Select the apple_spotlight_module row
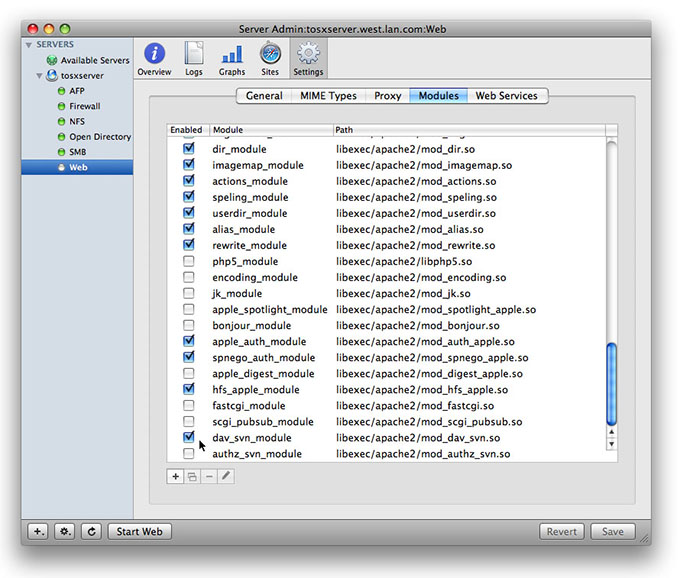The width and height of the screenshot is (680, 578). 387,309
